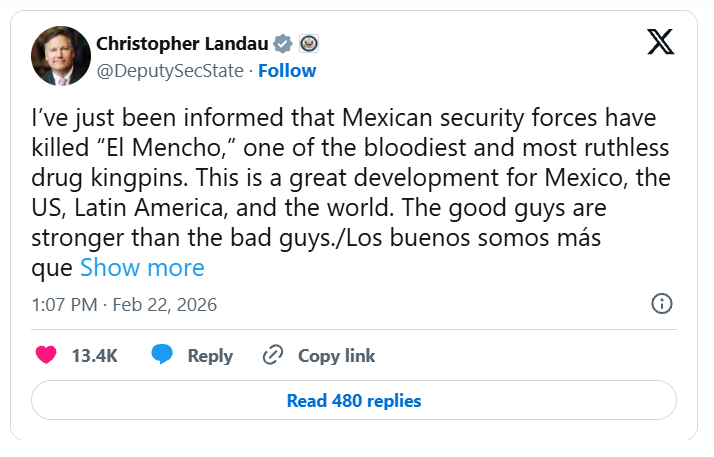Click the copy link chain icon
Image resolution: width=714 pixels, height=457 pixels.
coord(273,355)
